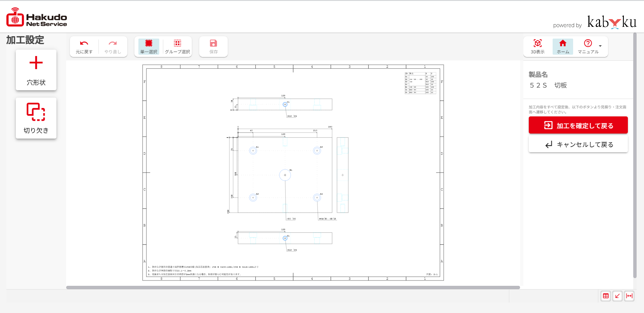Click the undo (元に戻す) icon
Image resolution: width=644 pixels, height=313 pixels.
[84, 44]
